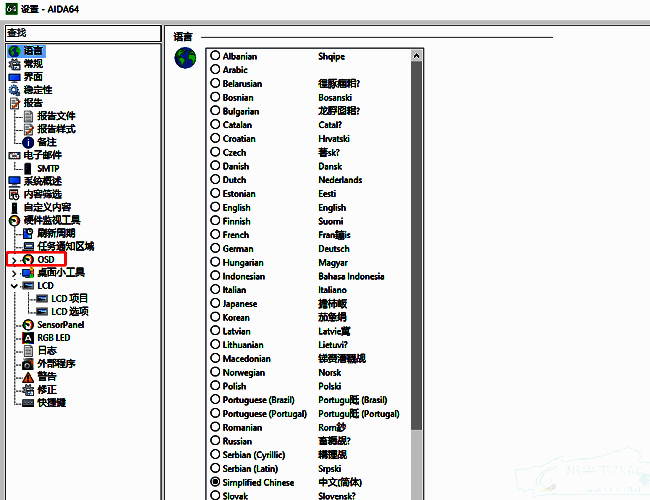Click the RGB LED icon in sidebar

click(28, 338)
